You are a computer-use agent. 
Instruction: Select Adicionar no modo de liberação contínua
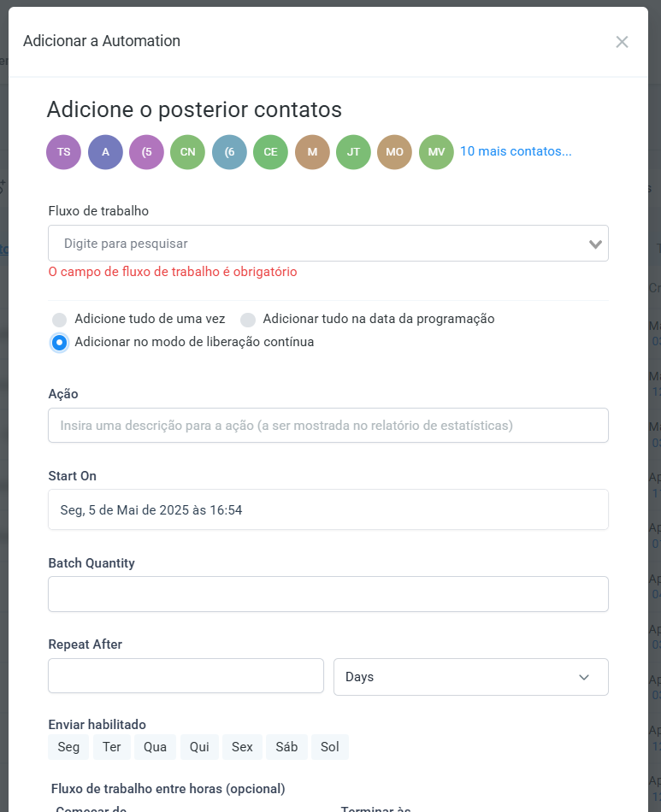point(60,343)
